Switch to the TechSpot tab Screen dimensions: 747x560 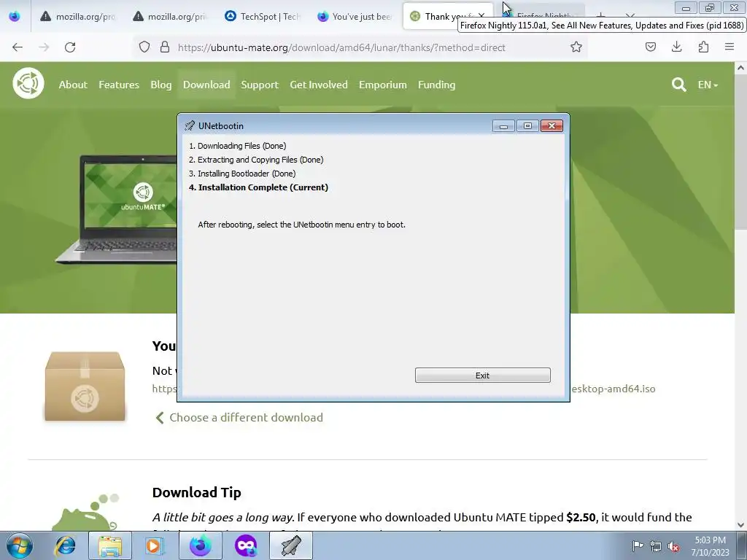click(262, 16)
